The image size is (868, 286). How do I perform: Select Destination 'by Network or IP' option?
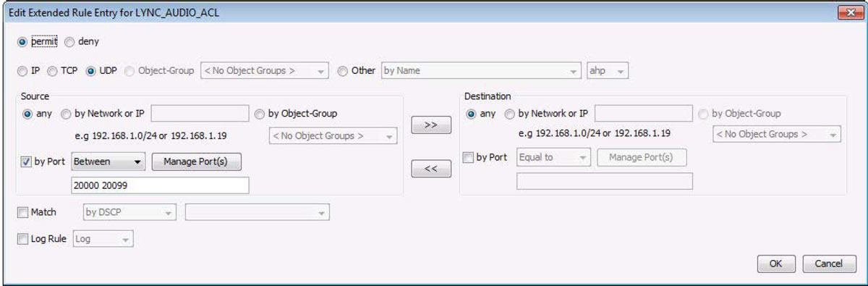510,113
